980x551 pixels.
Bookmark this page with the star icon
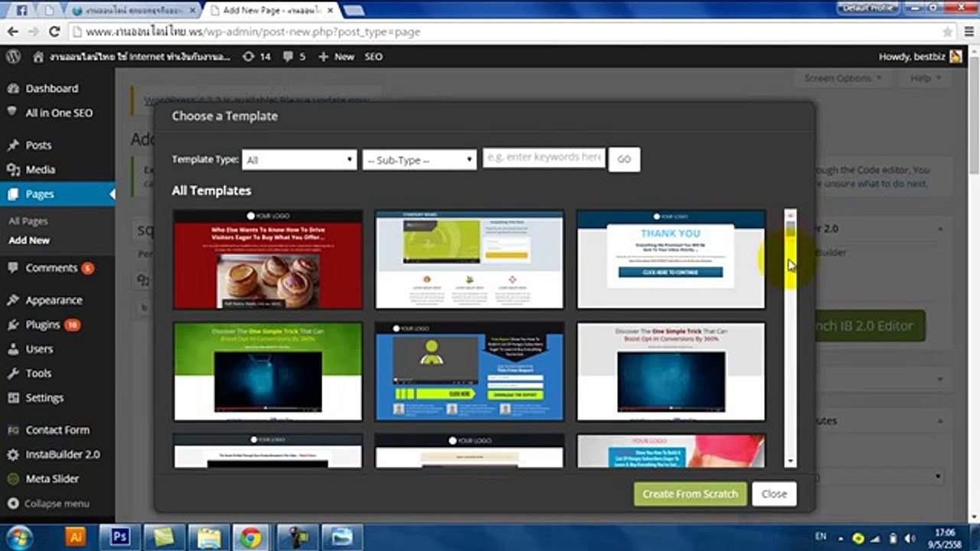[948, 32]
